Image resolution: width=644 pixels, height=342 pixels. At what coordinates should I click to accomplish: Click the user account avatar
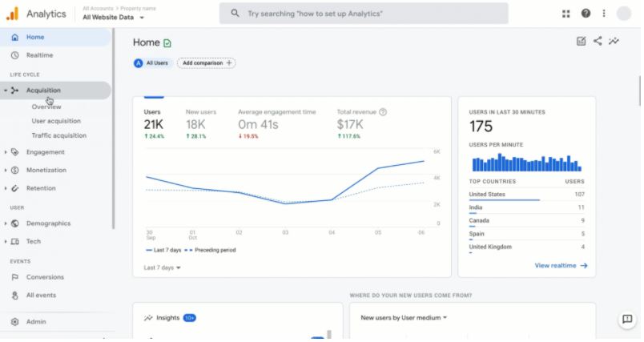624,14
